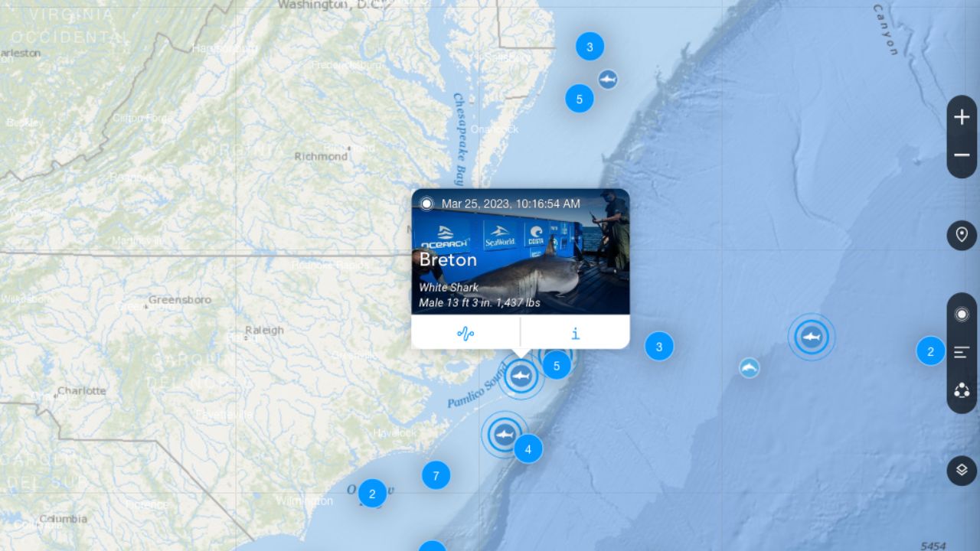Select shark marker near Delaware coast

(608, 79)
